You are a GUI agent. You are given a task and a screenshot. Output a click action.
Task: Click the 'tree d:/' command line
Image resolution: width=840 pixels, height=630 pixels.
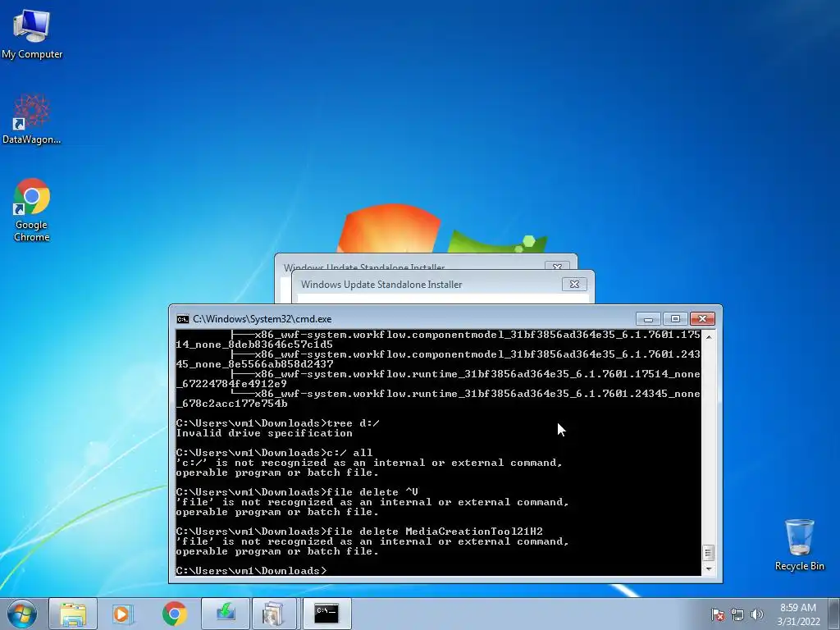[277, 423]
